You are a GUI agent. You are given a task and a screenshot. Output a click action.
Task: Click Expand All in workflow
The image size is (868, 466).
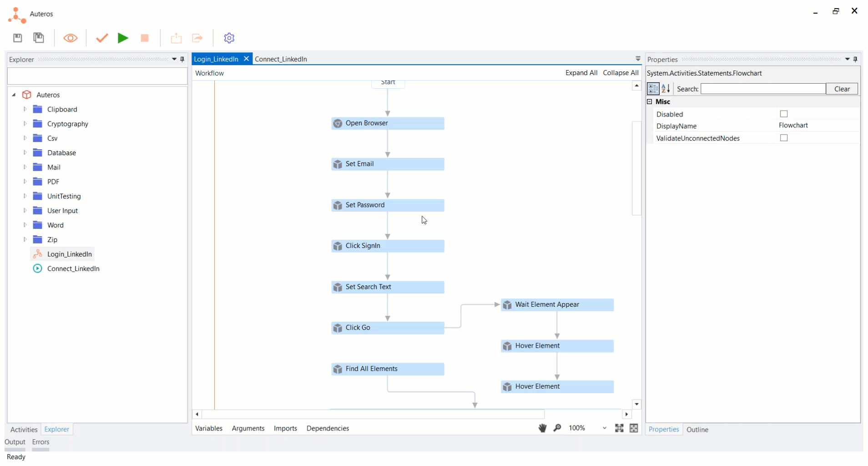coord(581,73)
